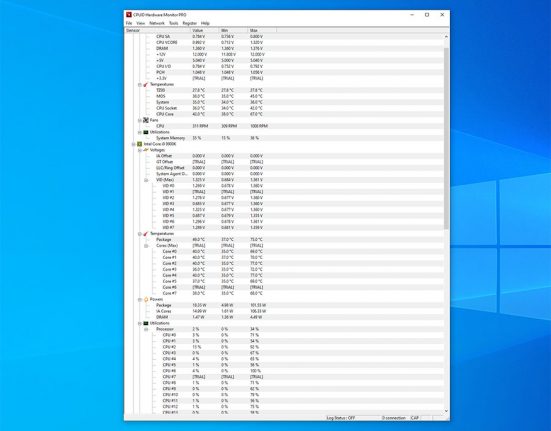Screen dimensions: 551x431
Task: Open the Tools menu
Action: click(174, 23)
